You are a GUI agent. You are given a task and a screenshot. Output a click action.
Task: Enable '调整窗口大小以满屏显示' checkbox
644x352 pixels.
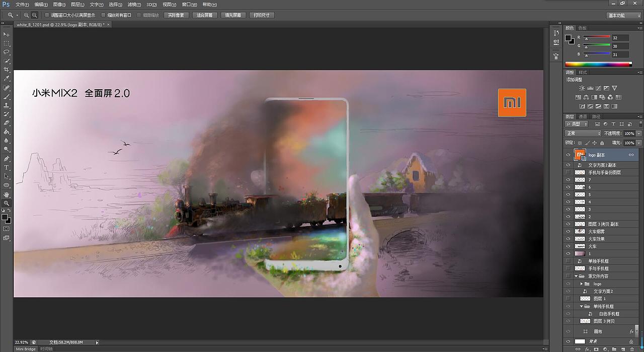[48, 15]
